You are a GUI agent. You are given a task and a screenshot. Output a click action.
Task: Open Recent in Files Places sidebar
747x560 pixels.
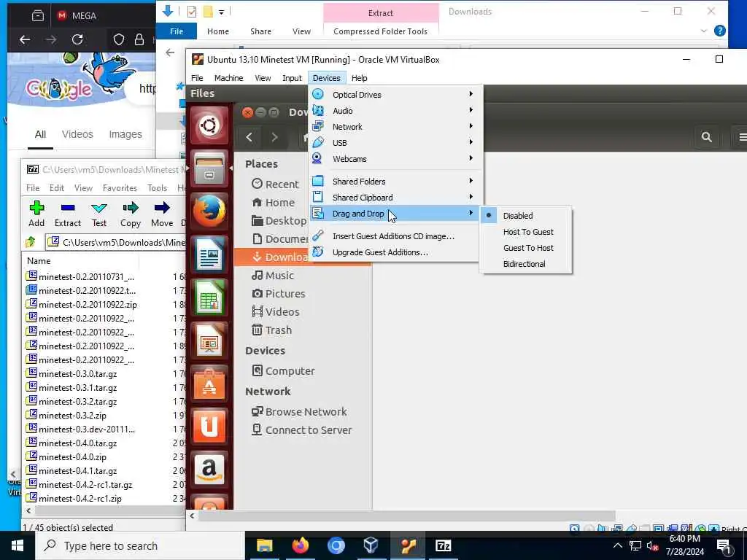tap(275, 184)
